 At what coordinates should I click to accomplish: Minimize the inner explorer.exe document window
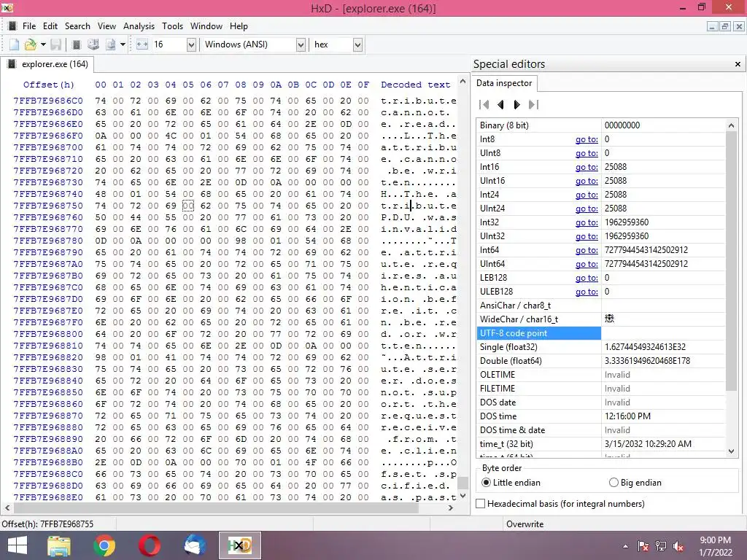coord(712,27)
